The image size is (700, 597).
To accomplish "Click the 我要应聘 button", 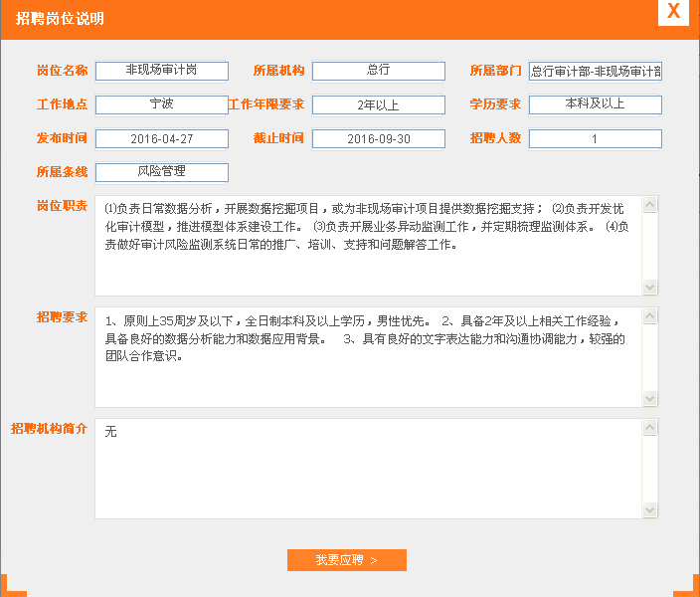I will tap(346, 560).
